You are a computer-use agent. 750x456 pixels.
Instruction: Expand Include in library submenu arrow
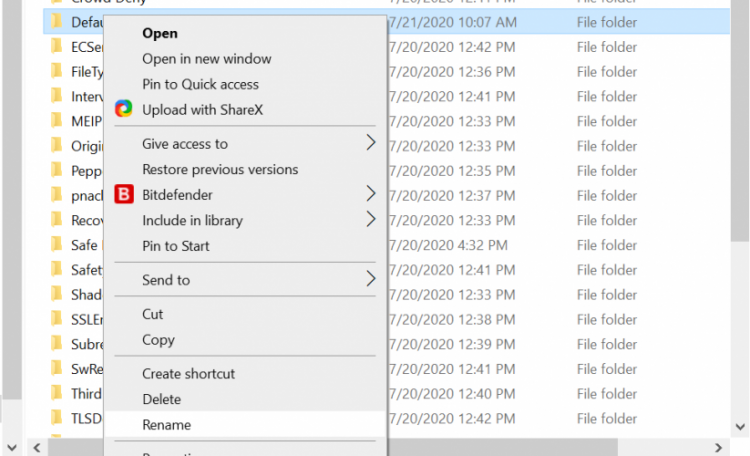pos(371,219)
